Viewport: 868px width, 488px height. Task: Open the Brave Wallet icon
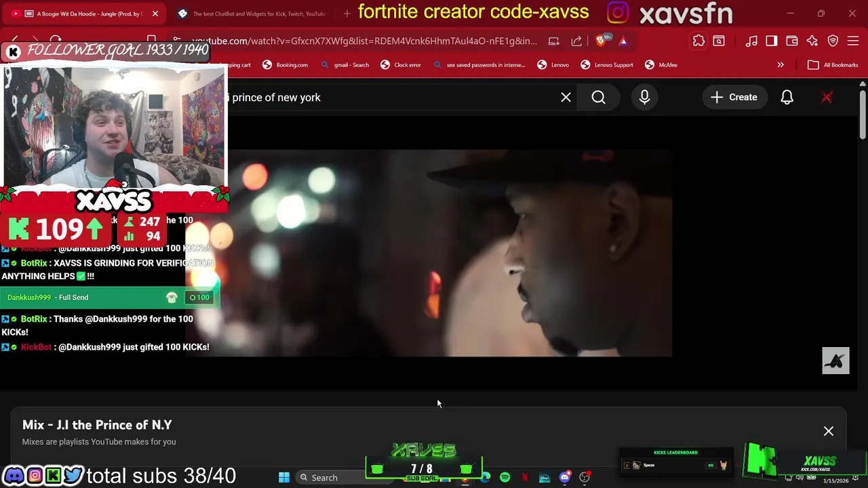792,41
